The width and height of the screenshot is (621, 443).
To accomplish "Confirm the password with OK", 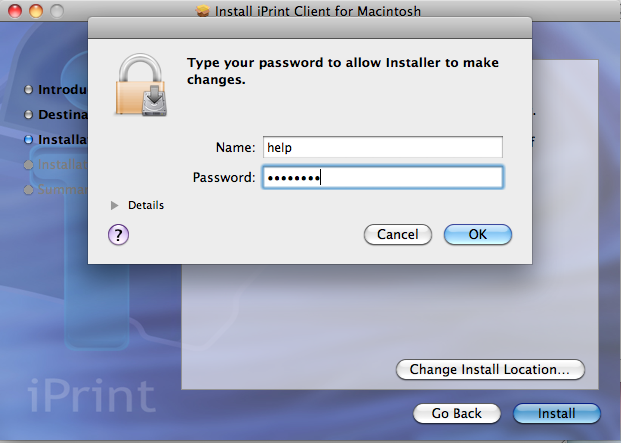I will click(477, 234).
